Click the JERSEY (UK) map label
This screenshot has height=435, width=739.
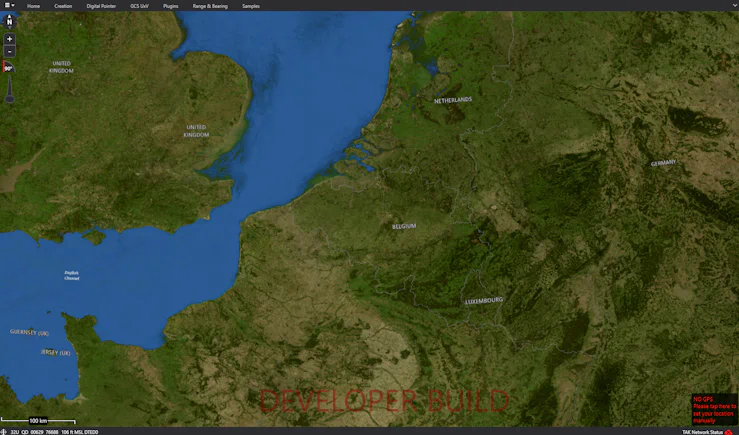click(x=56, y=353)
